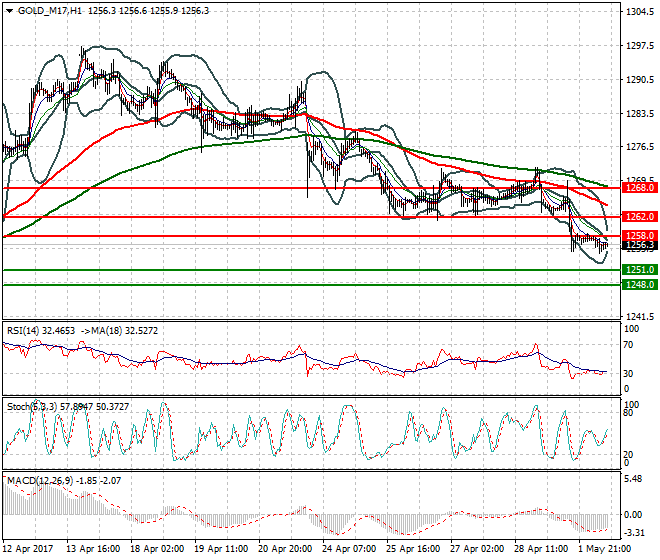Click the MACD(12,26,9) -1.85 -2.07 label
Image resolution: width=660 pixels, height=560 pixels.
click(x=64, y=480)
